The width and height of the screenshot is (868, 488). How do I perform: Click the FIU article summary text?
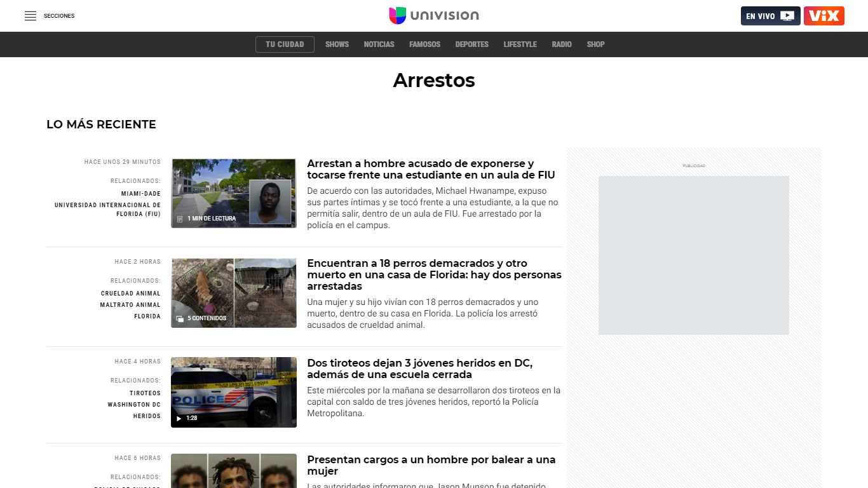(x=433, y=208)
